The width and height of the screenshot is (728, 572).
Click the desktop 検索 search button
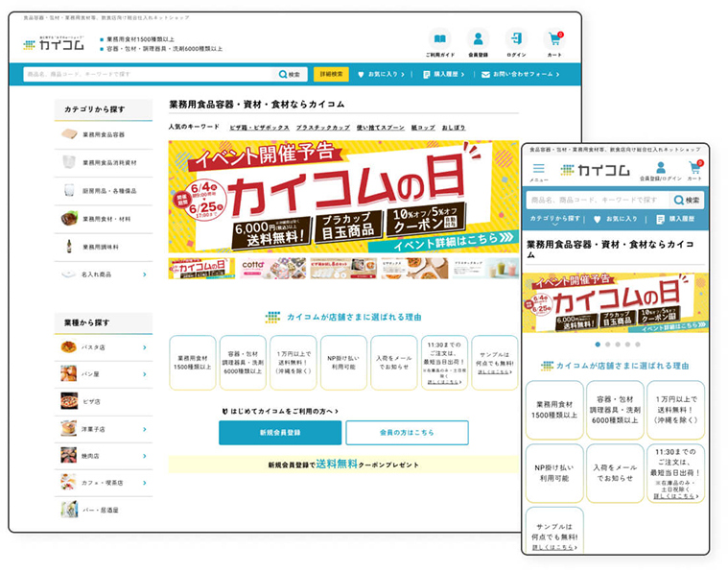[x=290, y=74]
